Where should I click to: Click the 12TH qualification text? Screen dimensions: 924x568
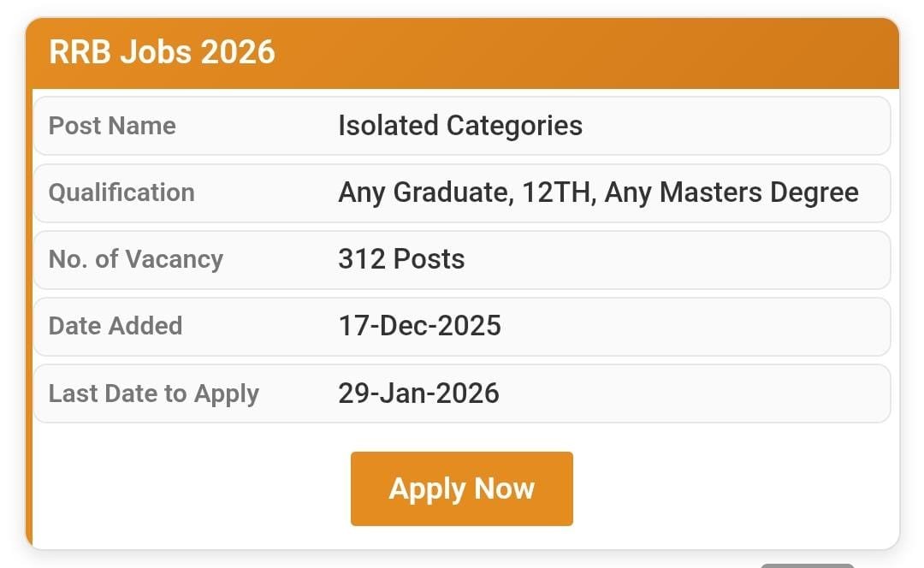point(555,192)
